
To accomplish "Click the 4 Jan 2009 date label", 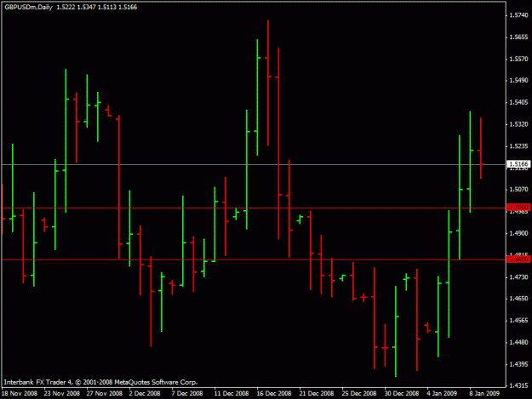I will [442, 394].
